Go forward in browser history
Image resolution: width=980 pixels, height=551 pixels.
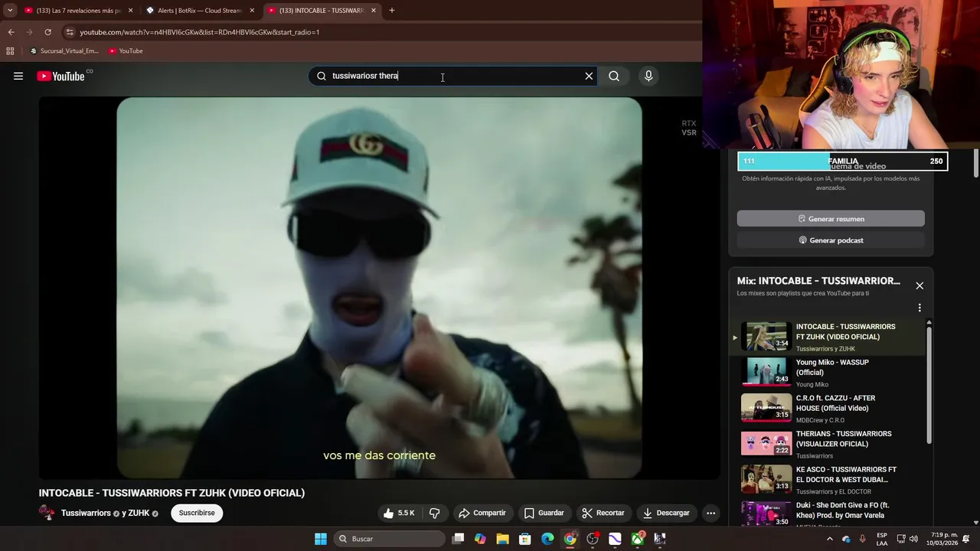point(29,32)
